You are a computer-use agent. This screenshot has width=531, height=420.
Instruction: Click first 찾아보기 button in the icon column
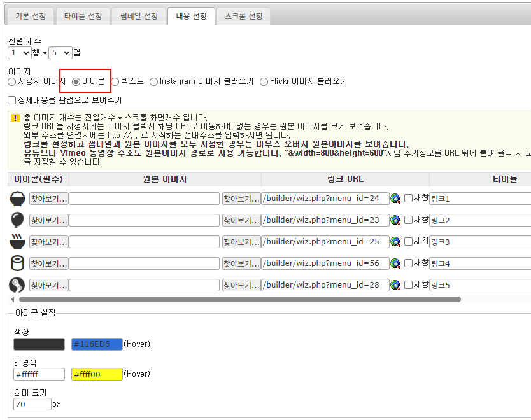click(x=48, y=199)
